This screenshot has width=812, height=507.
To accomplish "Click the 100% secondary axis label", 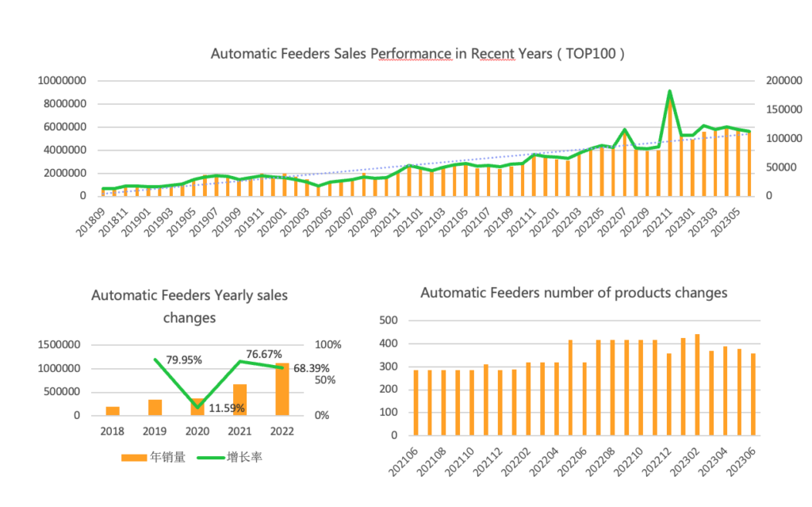I will tap(327, 344).
